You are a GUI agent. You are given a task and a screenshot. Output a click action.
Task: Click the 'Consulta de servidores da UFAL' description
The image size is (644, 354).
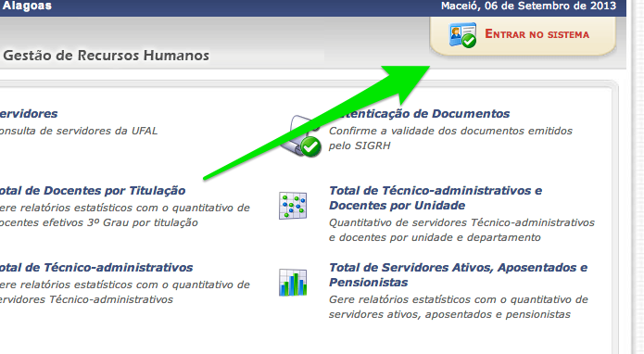(79, 131)
